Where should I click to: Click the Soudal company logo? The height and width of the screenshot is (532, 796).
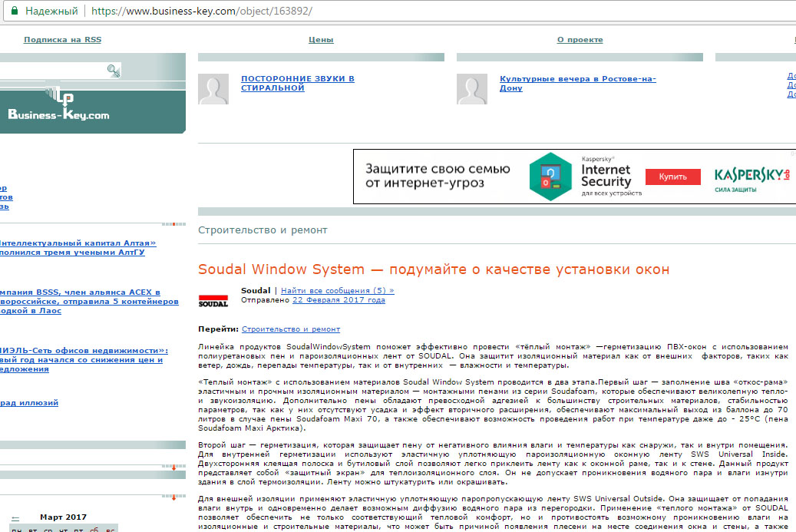[x=213, y=301]
